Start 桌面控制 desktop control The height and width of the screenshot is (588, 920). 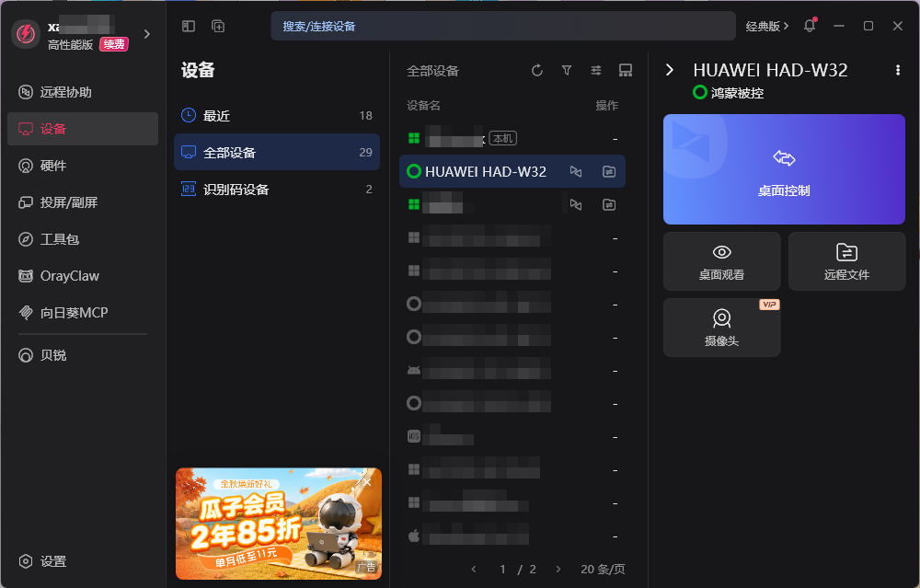[784, 169]
